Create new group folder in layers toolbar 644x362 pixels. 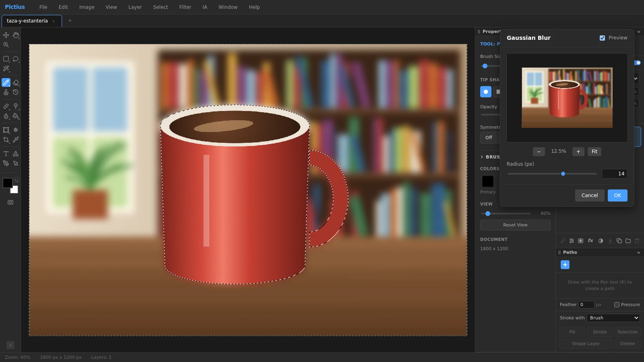pyautogui.click(x=628, y=241)
